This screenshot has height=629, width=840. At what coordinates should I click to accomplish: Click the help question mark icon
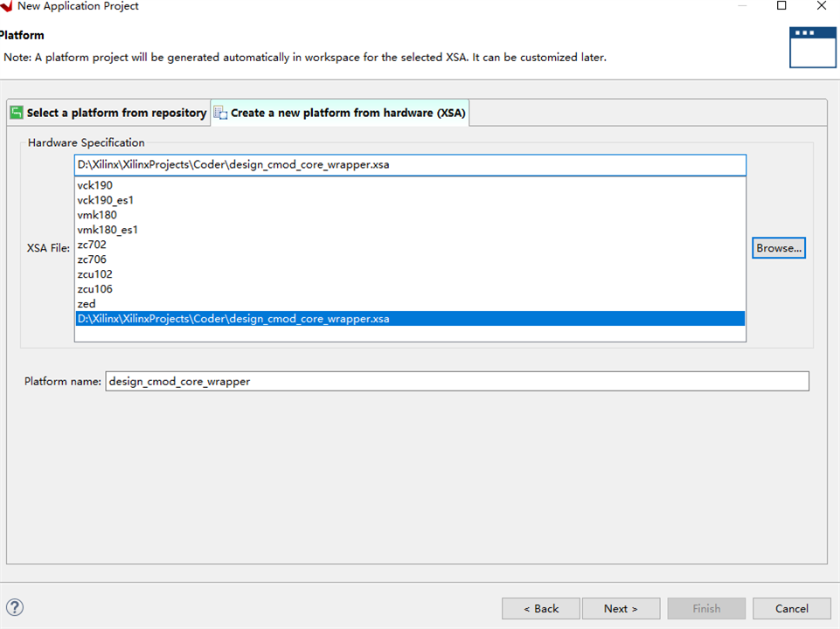[15, 608]
